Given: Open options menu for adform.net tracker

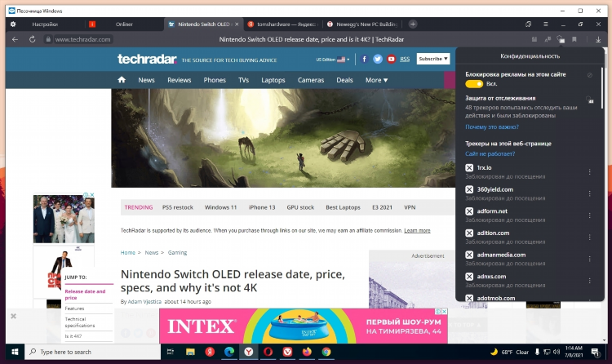Looking at the screenshot, I should [x=589, y=215].
